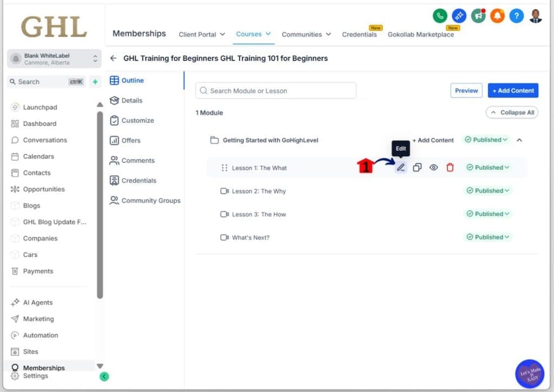554x392 pixels.
Task: Click the blue Add Content button
Action: pos(512,90)
